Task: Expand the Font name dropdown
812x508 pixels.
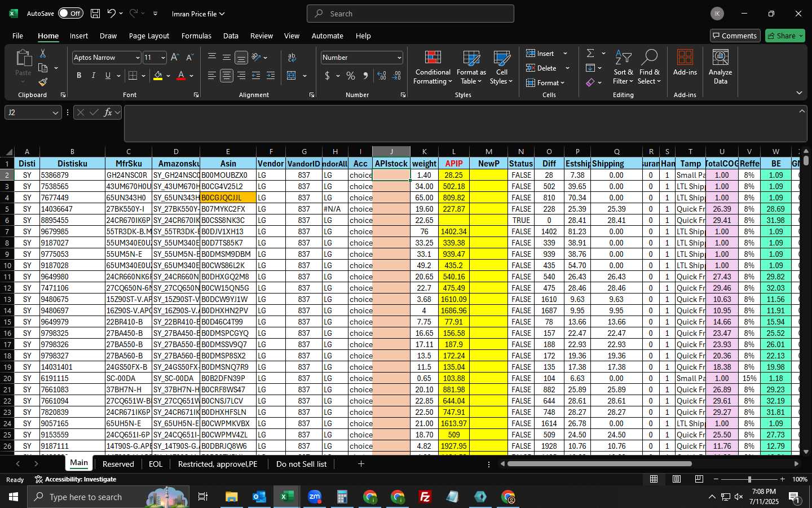Action: coord(137,58)
